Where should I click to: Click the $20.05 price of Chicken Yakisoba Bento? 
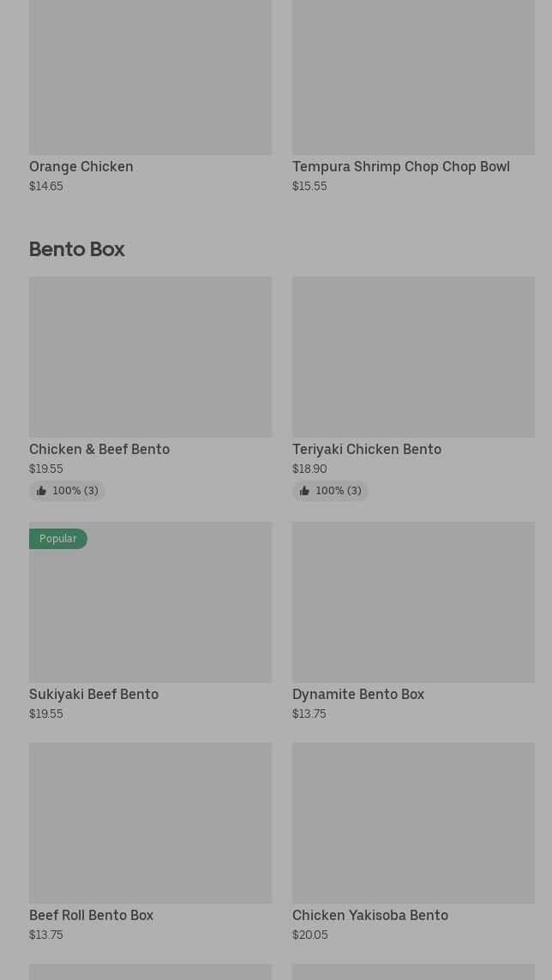tap(310, 935)
